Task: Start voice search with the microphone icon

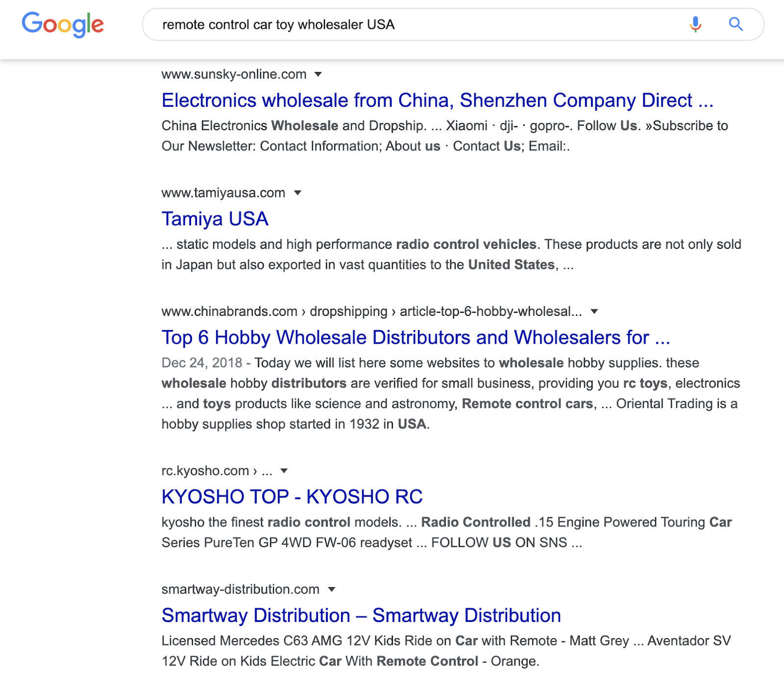Action: [695, 24]
